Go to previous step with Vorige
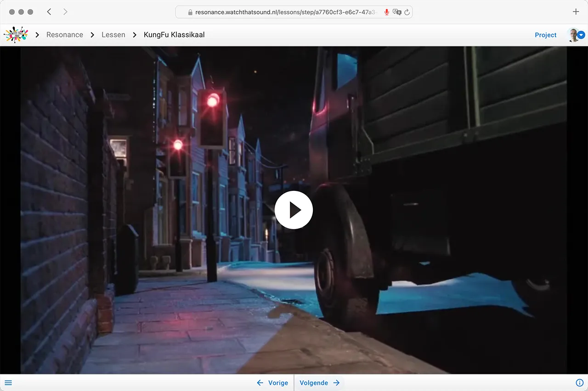The image size is (588, 391). tap(272, 383)
